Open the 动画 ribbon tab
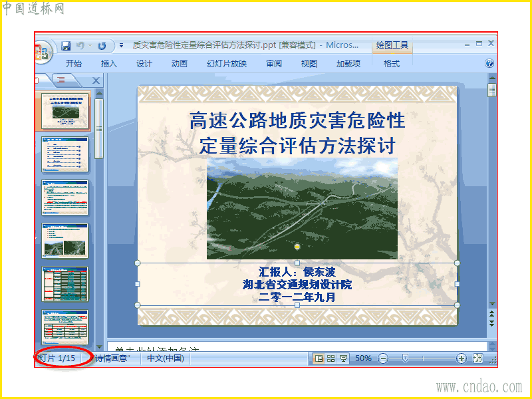Viewport: 532px width, 399px height. 180,64
